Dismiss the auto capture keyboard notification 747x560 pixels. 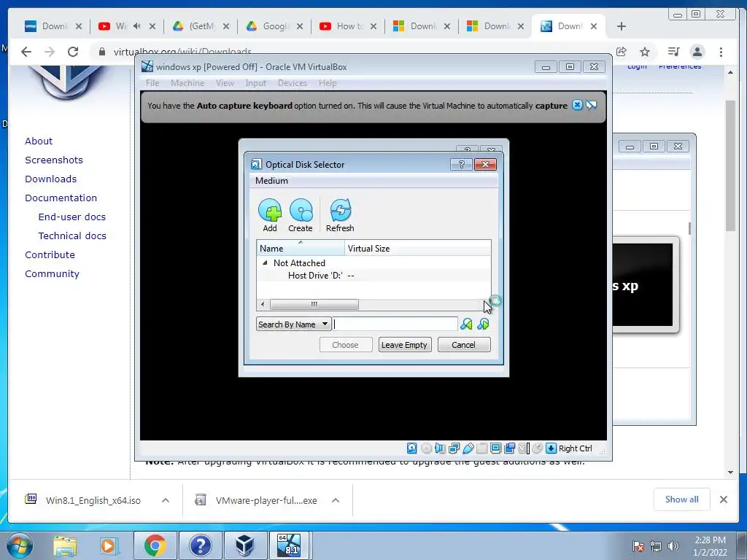coord(577,105)
